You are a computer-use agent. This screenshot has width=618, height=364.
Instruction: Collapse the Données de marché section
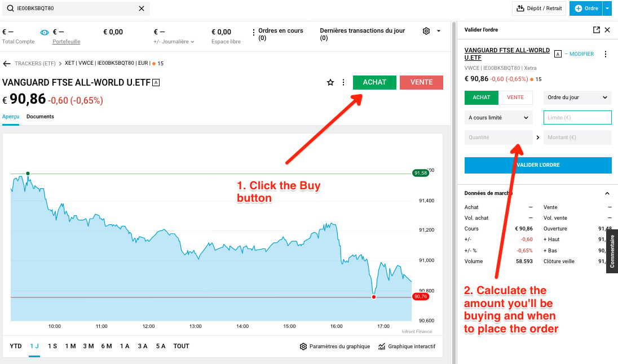point(607,193)
